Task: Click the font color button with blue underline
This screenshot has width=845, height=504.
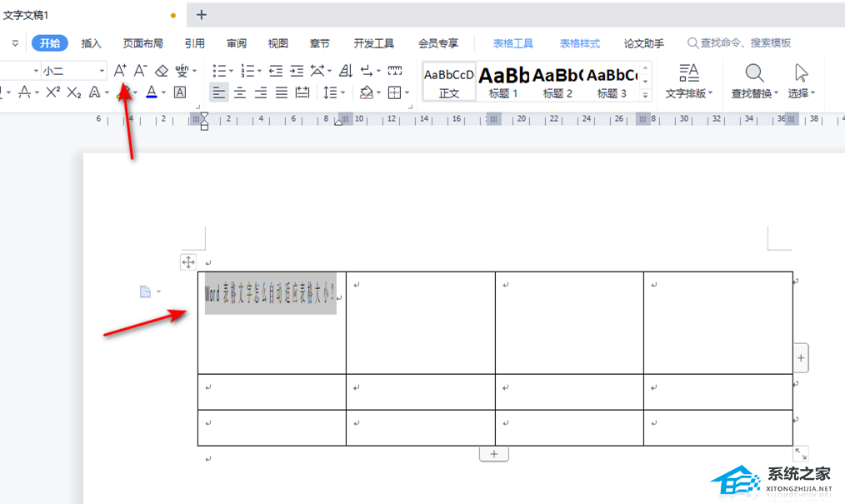Action: click(x=152, y=92)
